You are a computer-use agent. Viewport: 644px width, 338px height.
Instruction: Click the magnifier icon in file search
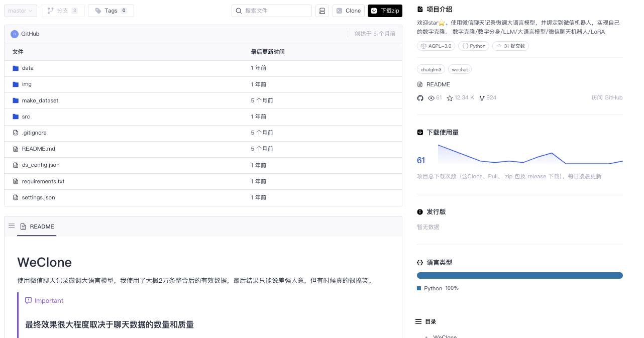coord(239,11)
